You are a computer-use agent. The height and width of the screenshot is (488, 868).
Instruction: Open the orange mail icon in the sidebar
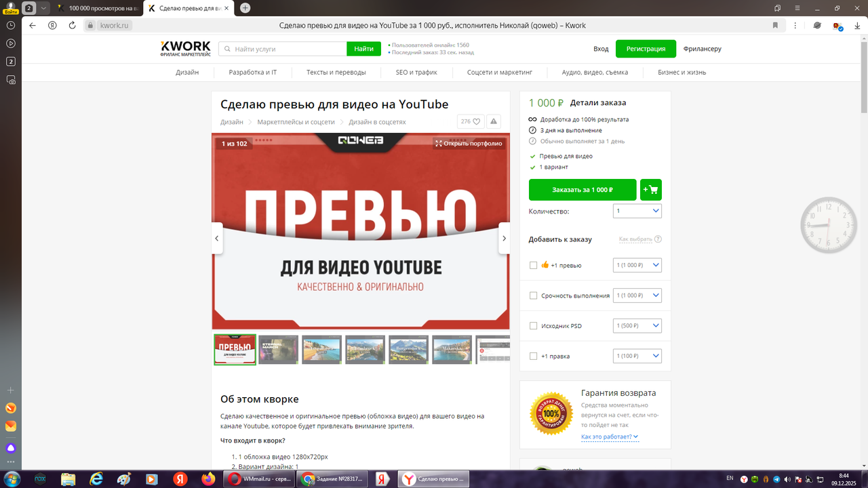click(11, 426)
